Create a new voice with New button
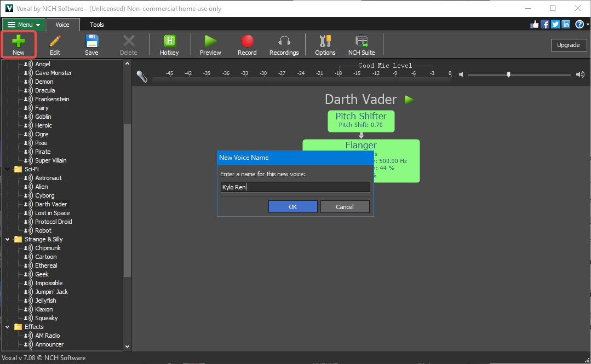 (x=18, y=44)
